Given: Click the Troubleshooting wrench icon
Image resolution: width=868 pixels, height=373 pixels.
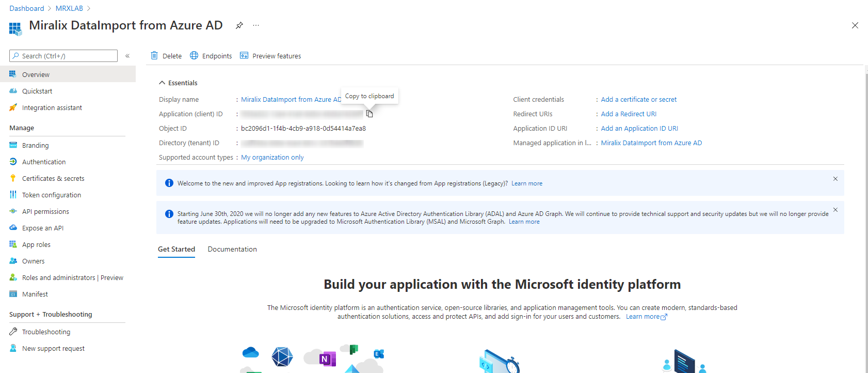Looking at the screenshot, I should [x=13, y=332].
